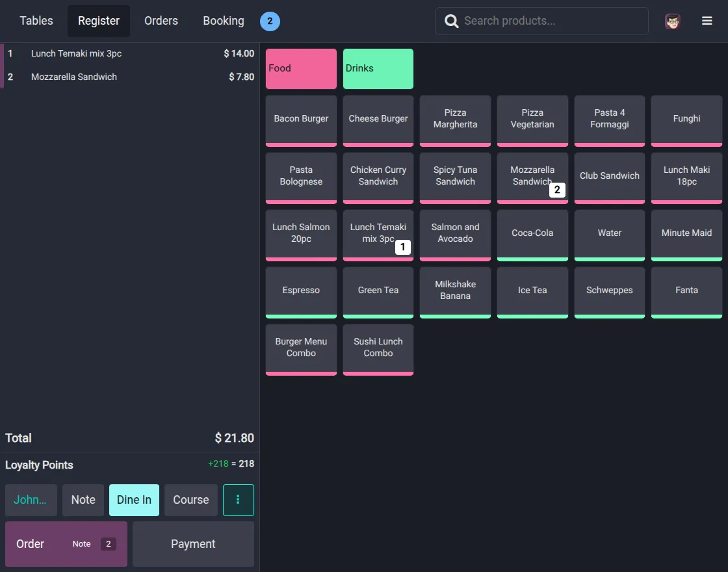The image size is (728, 572).
Task: Toggle the Dine In mode
Action: [134, 499]
